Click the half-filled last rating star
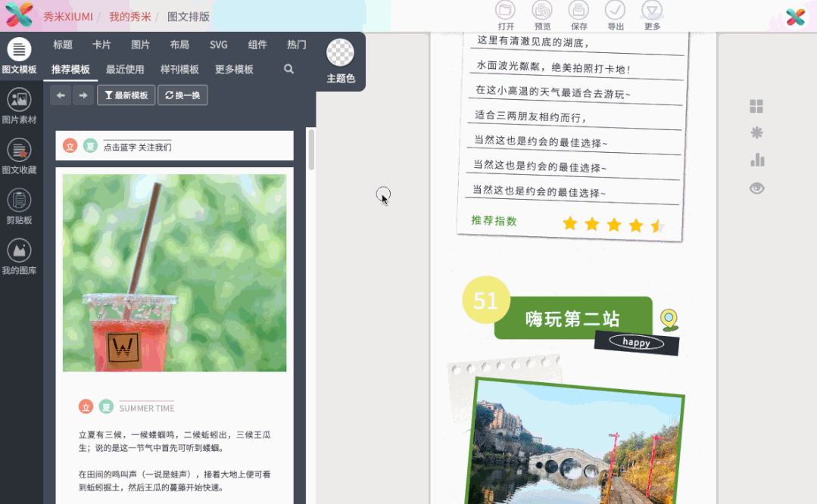Viewport: 817px width, 504px height. (657, 226)
